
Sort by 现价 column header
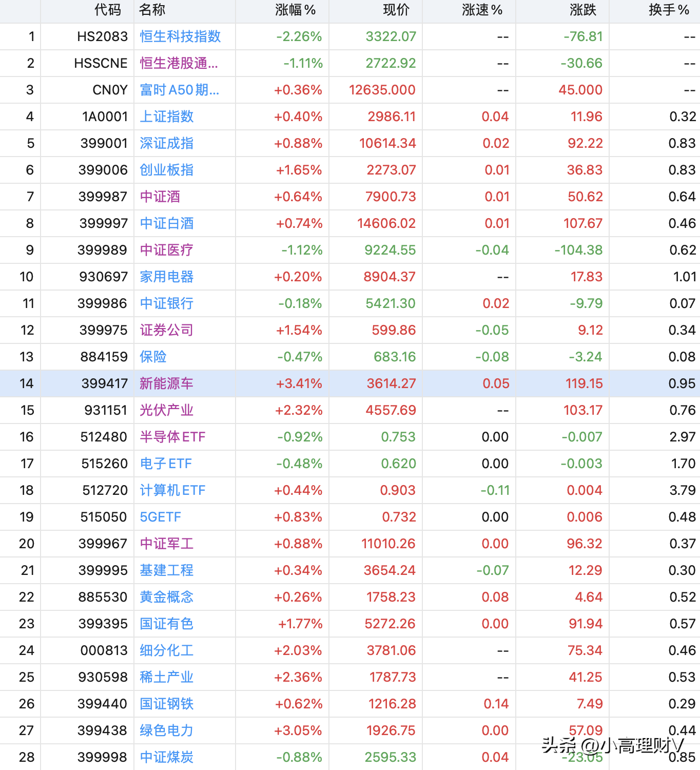(x=396, y=10)
